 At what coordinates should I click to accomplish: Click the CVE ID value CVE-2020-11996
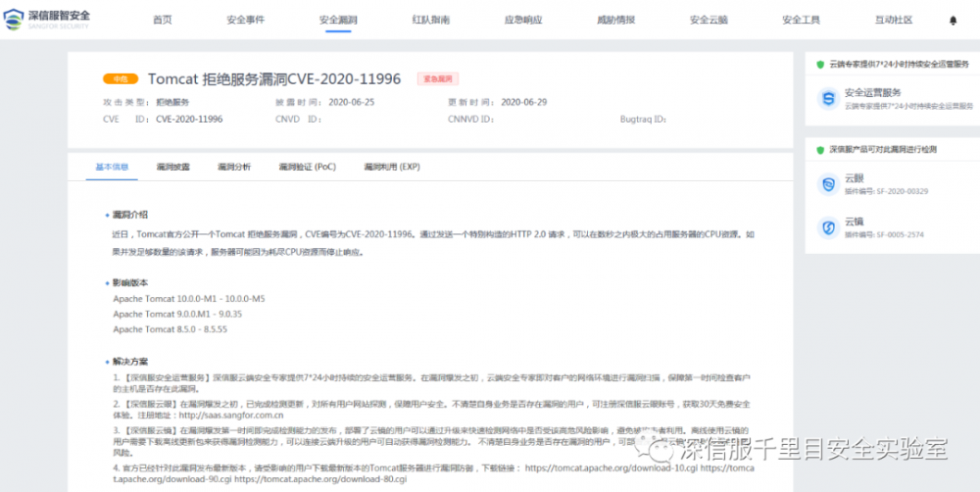[189, 119]
